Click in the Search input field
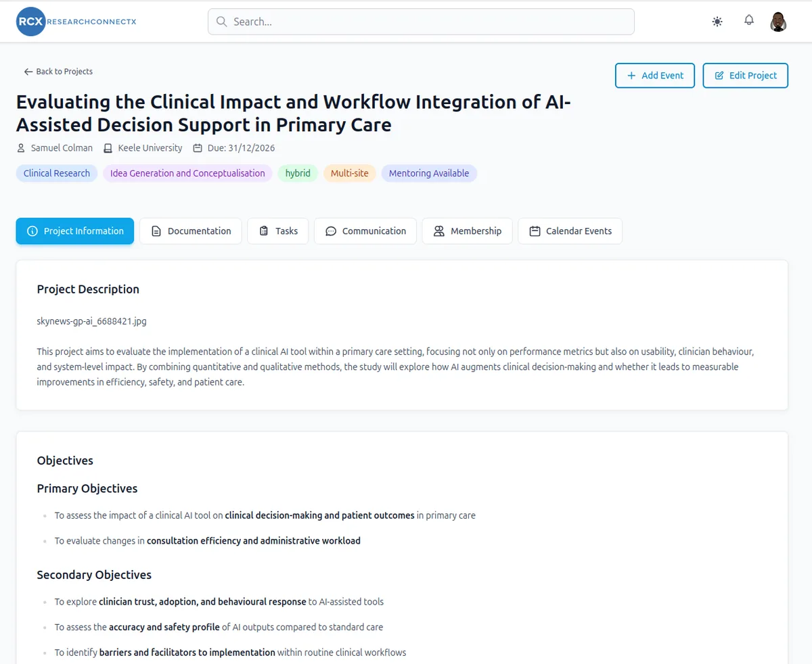This screenshot has width=812, height=664. point(421,22)
